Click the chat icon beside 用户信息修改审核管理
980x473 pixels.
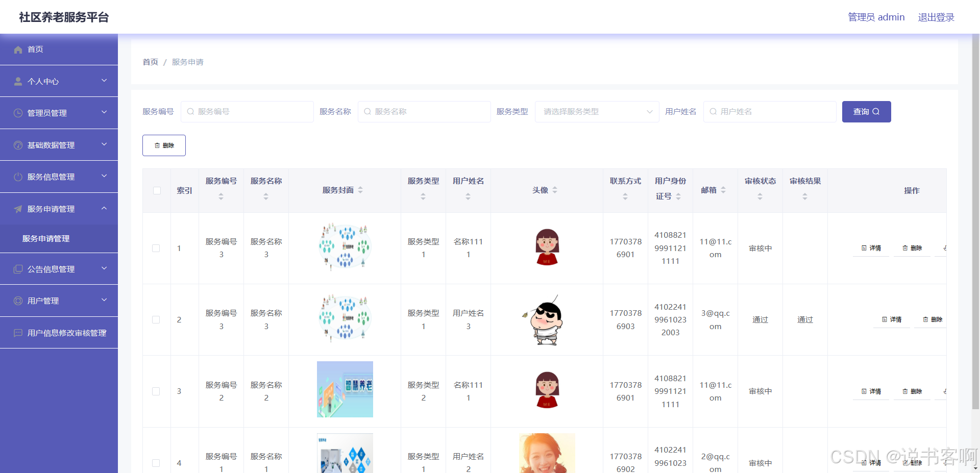tap(18, 332)
